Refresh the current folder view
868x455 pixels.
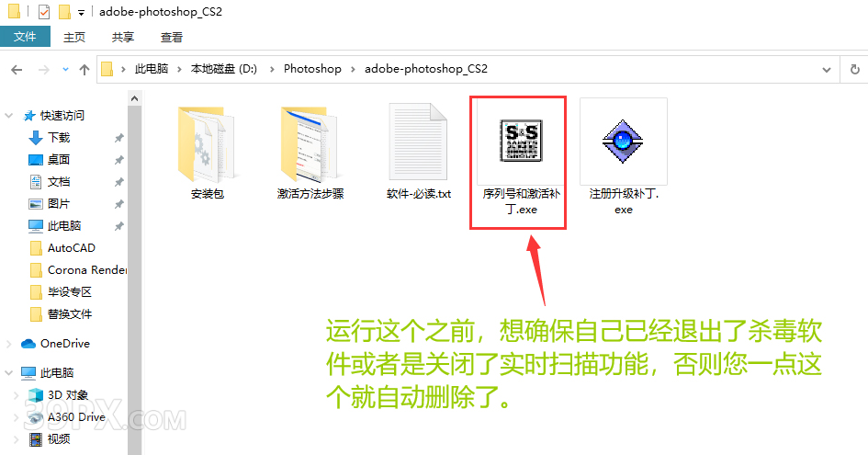[855, 70]
